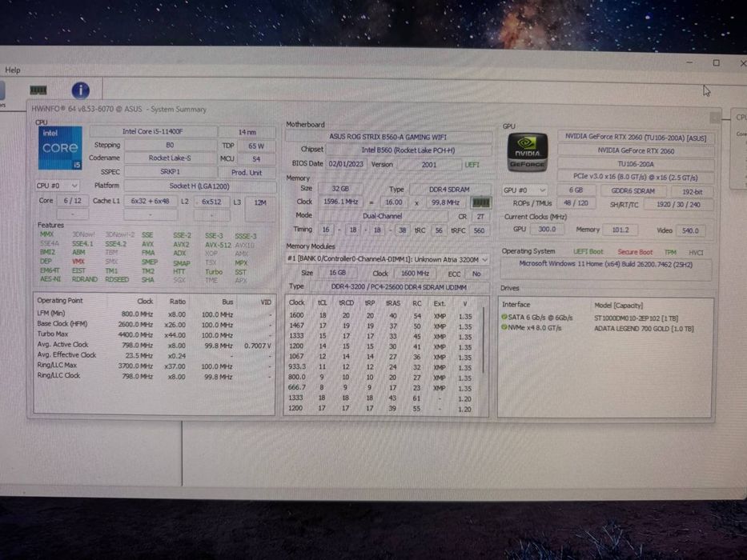
Task: Click the NVIDIA GeForce logo
Action: (x=528, y=152)
